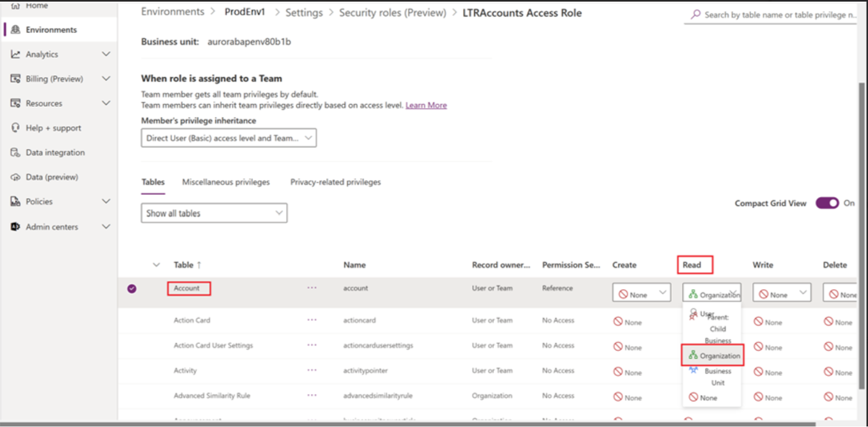This screenshot has width=868, height=427.
Task: Click the Write column header
Action: (763, 265)
